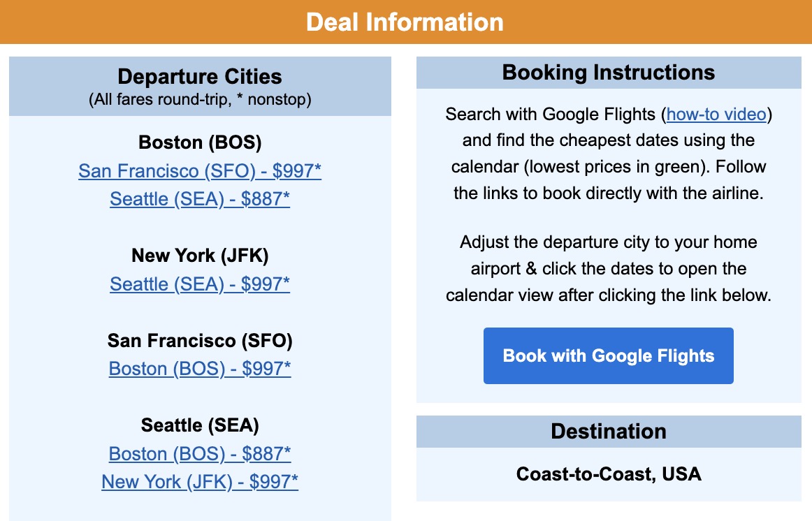Watch the how-to video

coord(716,114)
